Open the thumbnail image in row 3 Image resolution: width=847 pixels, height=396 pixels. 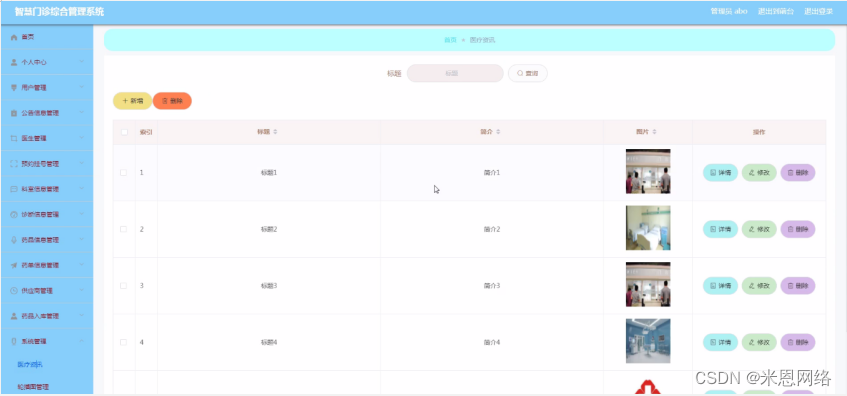[648, 285]
